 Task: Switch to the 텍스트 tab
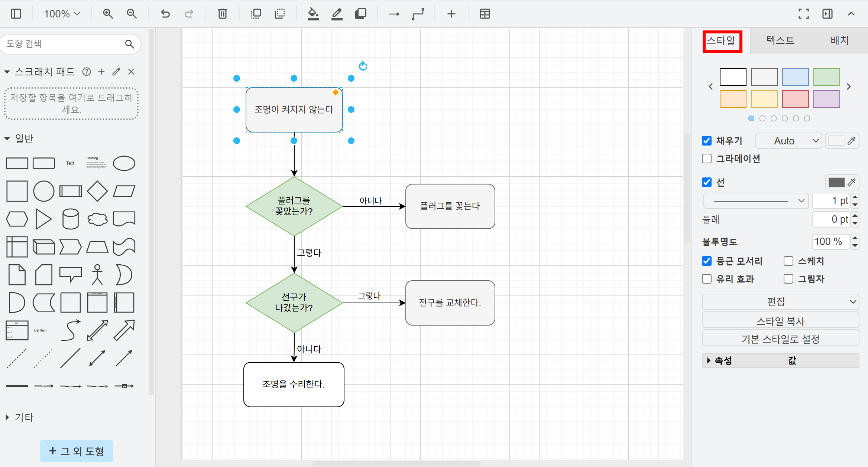780,40
